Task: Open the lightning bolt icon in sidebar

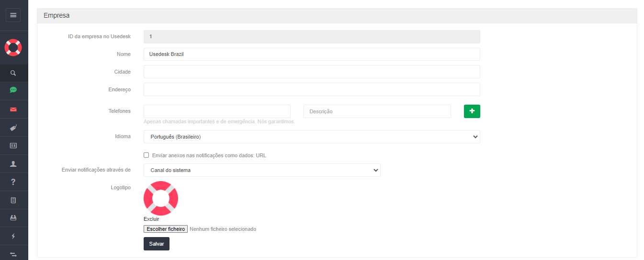Action: point(13,236)
